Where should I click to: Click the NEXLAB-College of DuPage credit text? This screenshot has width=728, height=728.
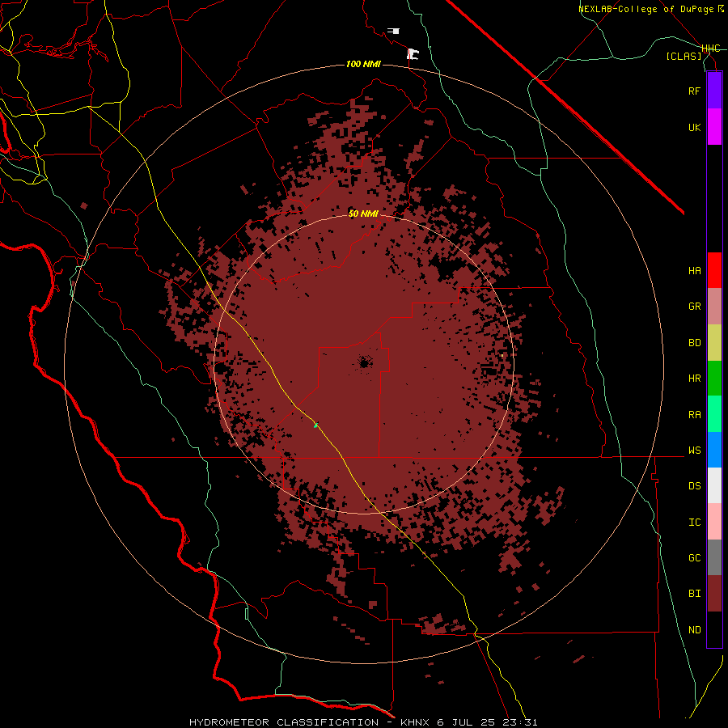648,9
